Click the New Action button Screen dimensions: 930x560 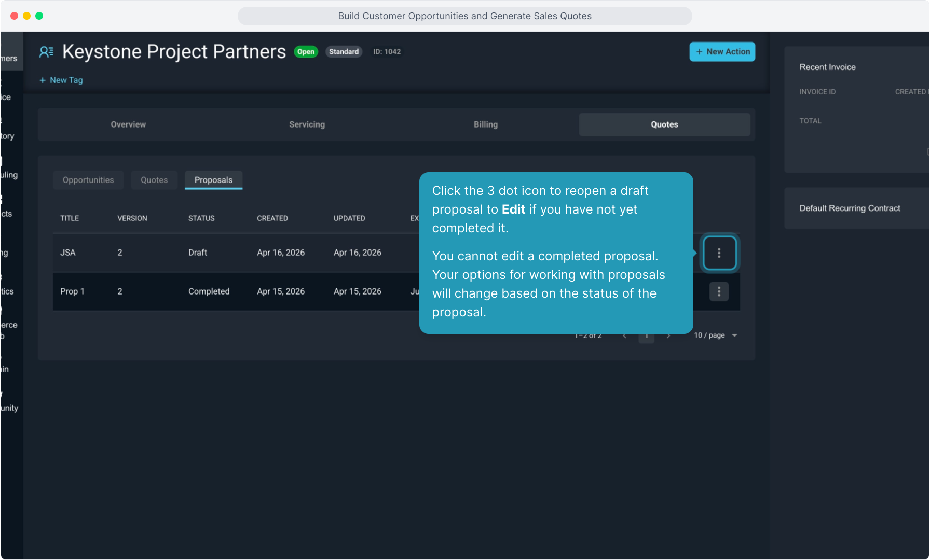tap(722, 52)
